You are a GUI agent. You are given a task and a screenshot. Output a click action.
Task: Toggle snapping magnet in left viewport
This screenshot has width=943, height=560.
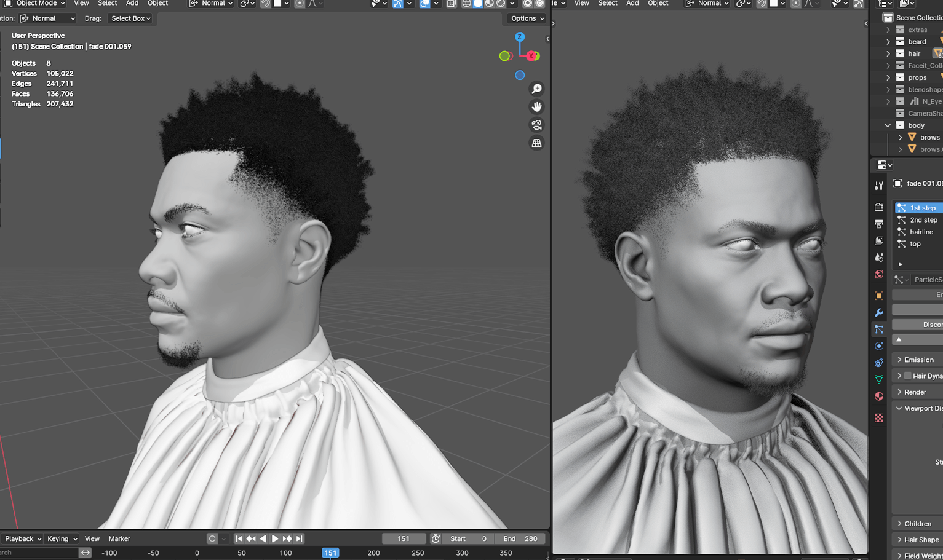pyautogui.click(x=265, y=4)
